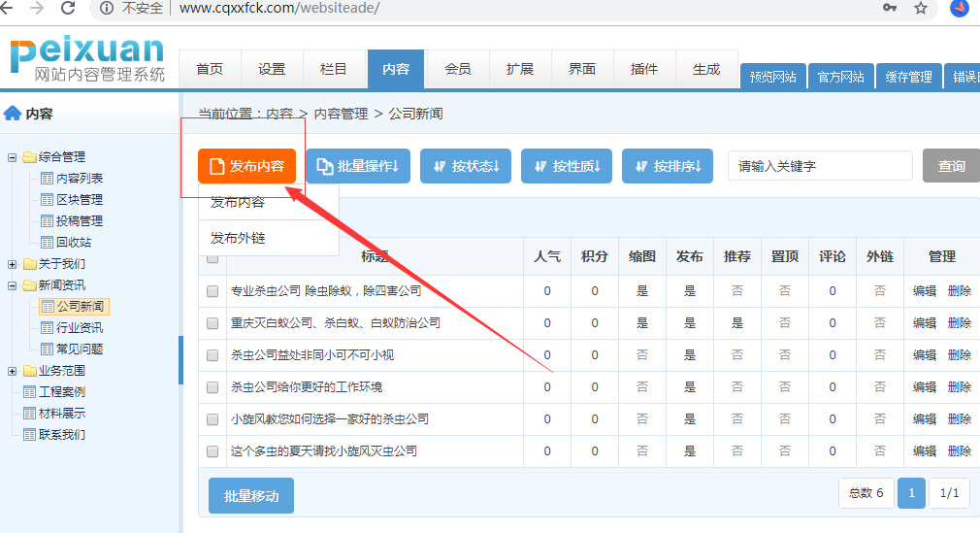980x533 pixels.
Task: Open the 批量操作 dropdown
Action: point(359,166)
